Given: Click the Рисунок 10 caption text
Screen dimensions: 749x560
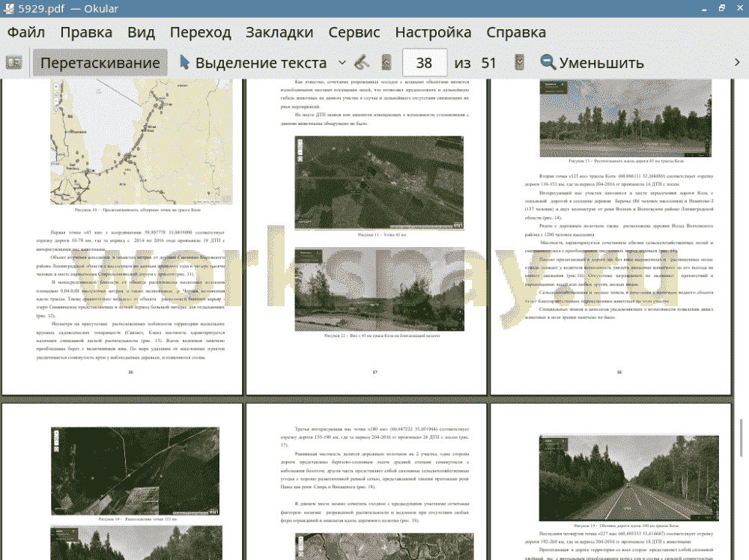Looking at the screenshot, I should click(138, 210).
